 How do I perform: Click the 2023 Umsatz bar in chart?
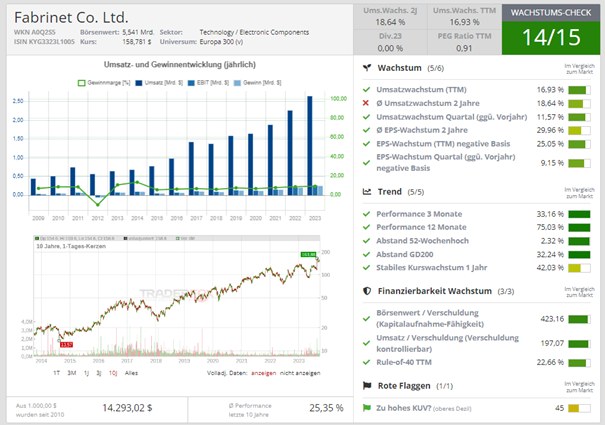pyautogui.click(x=310, y=146)
